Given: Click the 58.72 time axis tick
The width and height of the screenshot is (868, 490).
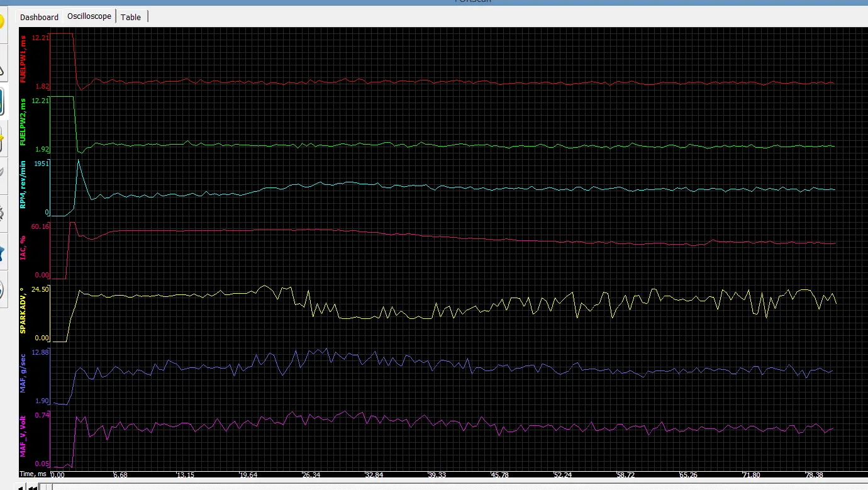Looking at the screenshot, I should coord(626,475).
